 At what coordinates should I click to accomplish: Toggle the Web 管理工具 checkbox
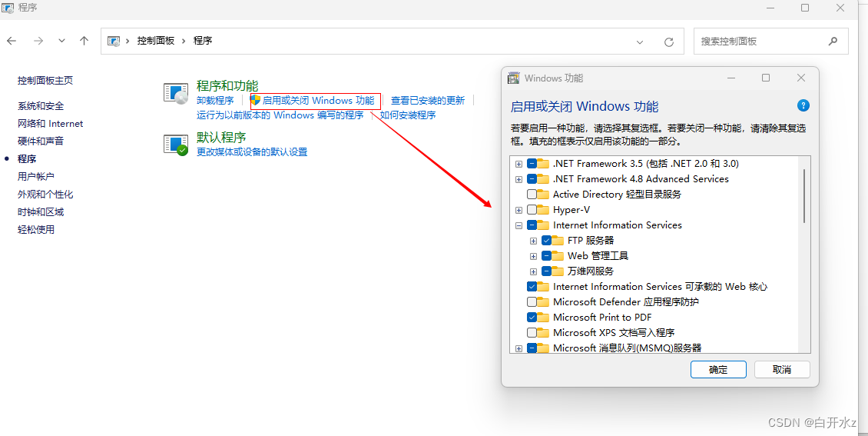[546, 256]
